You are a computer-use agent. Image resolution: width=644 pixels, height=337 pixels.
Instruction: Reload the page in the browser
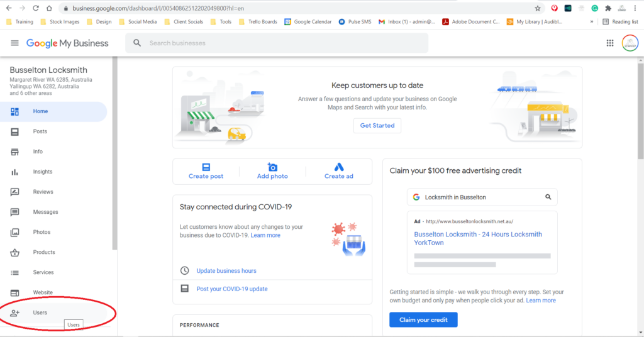(36, 8)
